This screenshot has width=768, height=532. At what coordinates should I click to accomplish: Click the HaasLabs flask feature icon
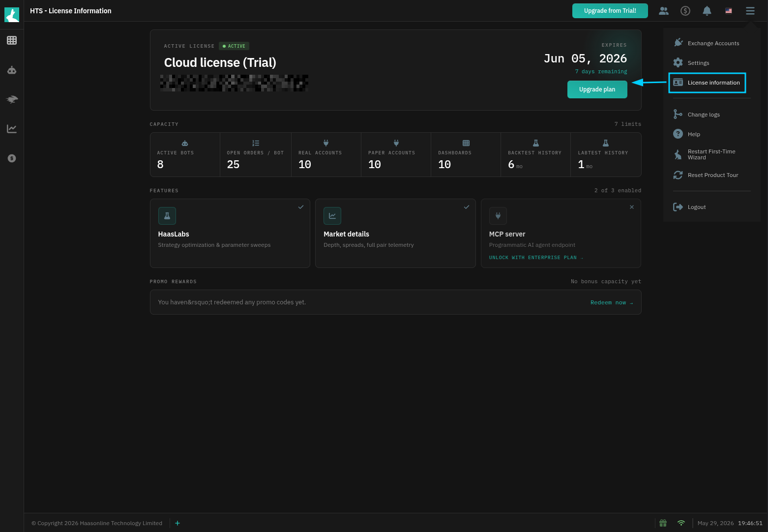pos(167,216)
